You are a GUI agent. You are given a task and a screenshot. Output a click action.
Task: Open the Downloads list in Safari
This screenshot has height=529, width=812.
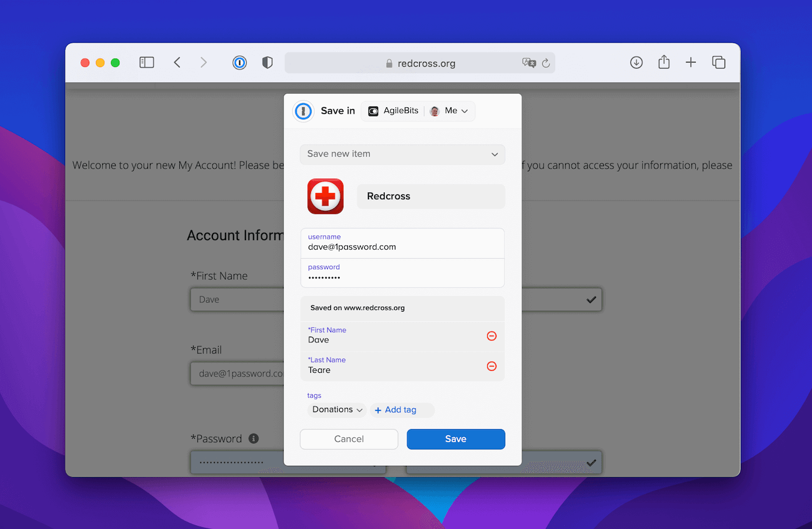(x=636, y=62)
